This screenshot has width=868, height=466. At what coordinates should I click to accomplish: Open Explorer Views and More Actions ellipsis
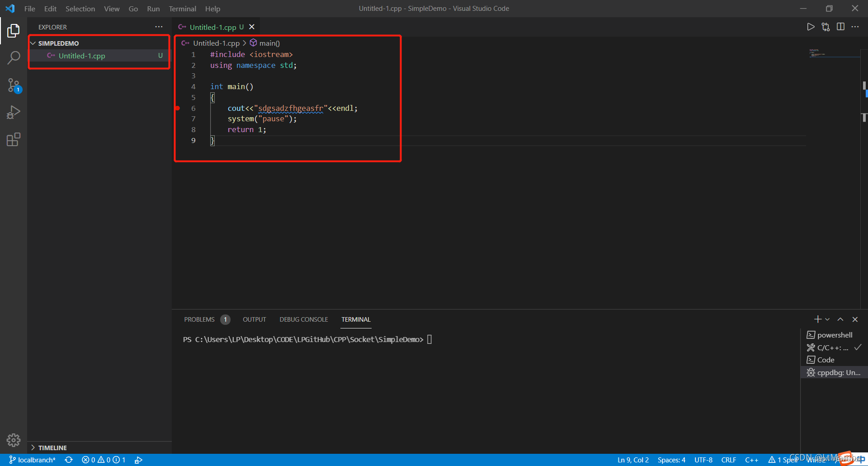point(159,27)
